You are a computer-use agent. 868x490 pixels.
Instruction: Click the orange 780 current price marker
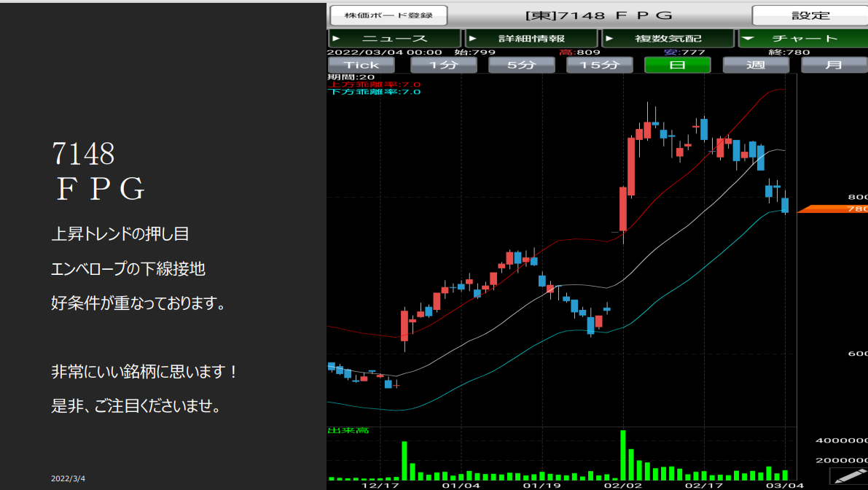[x=833, y=209]
